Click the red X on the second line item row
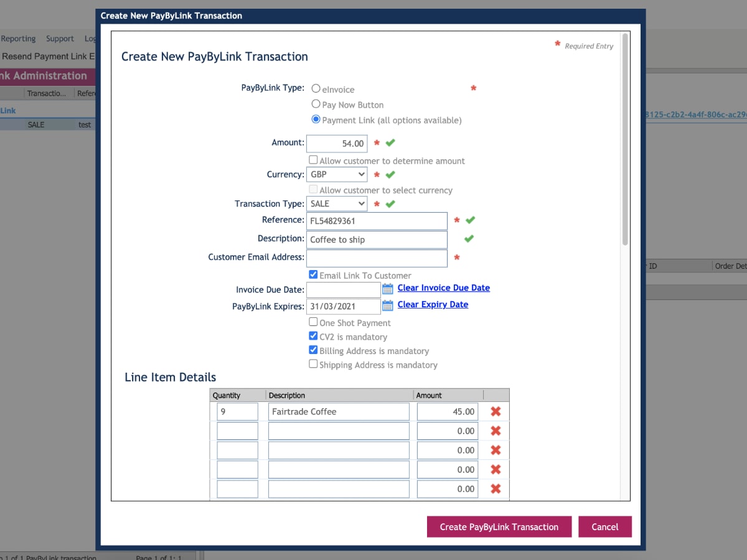The height and width of the screenshot is (560, 747). click(496, 431)
